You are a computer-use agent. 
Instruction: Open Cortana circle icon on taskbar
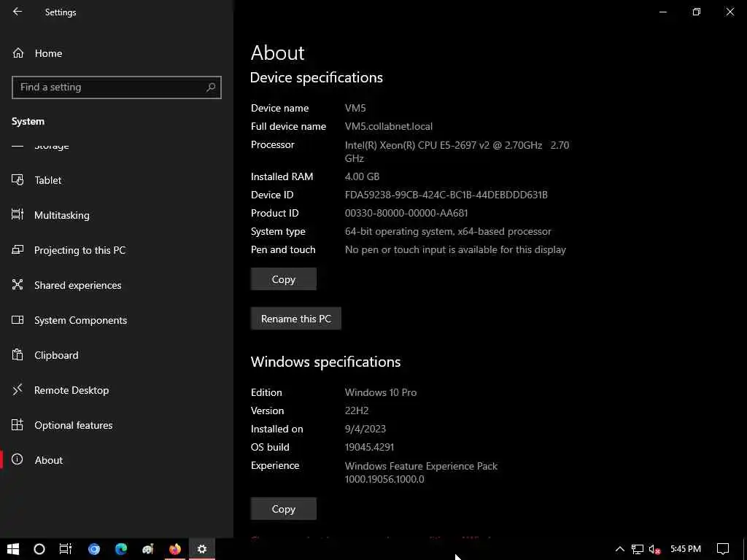[x=39, y=549]
